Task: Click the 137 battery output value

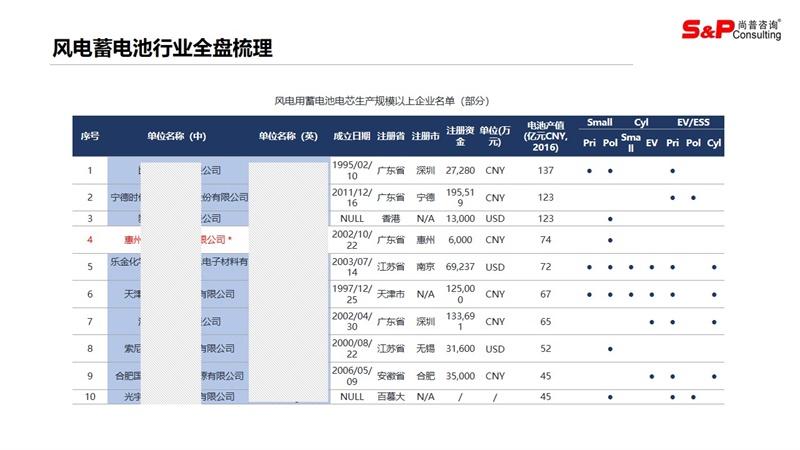Action: (x=545, y=170)
